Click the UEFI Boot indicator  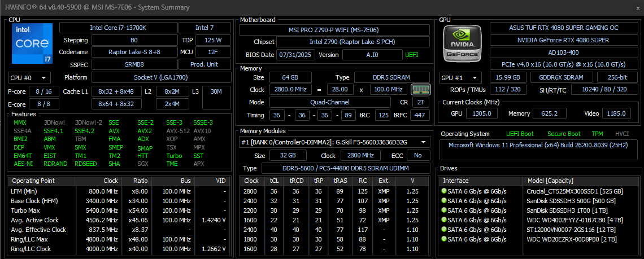(520, 134)
